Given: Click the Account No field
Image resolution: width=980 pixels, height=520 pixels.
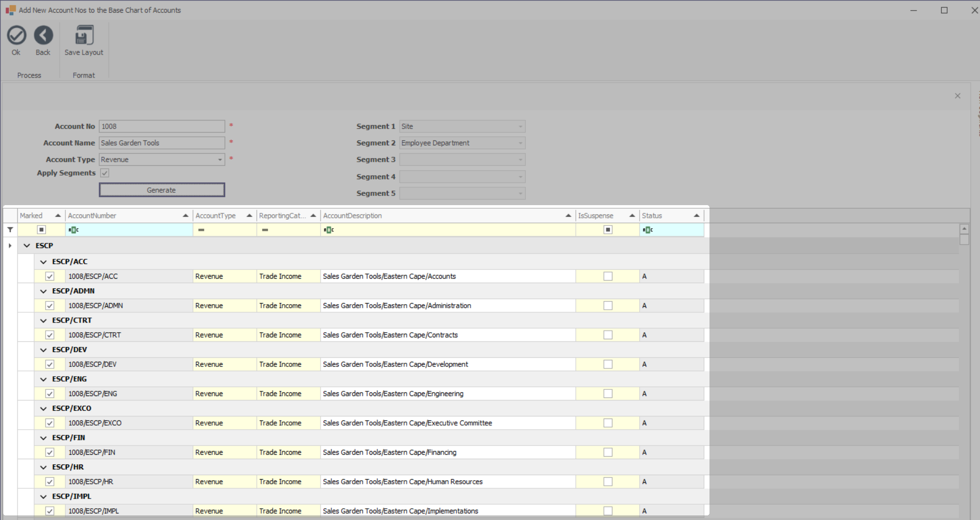Looking at the screenshot, I should tap(162, 127).
